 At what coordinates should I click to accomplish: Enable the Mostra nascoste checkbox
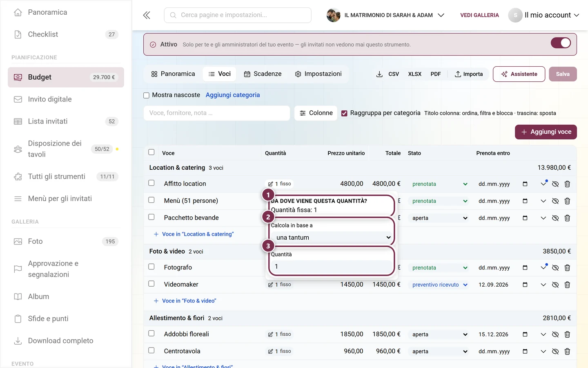[146, 95]
